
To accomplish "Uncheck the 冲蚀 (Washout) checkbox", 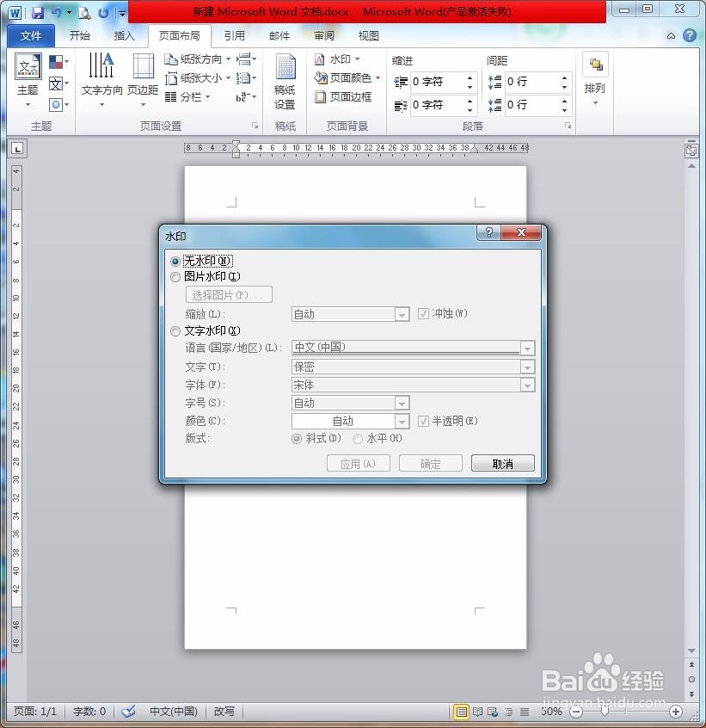I will (x=423, y=313).
